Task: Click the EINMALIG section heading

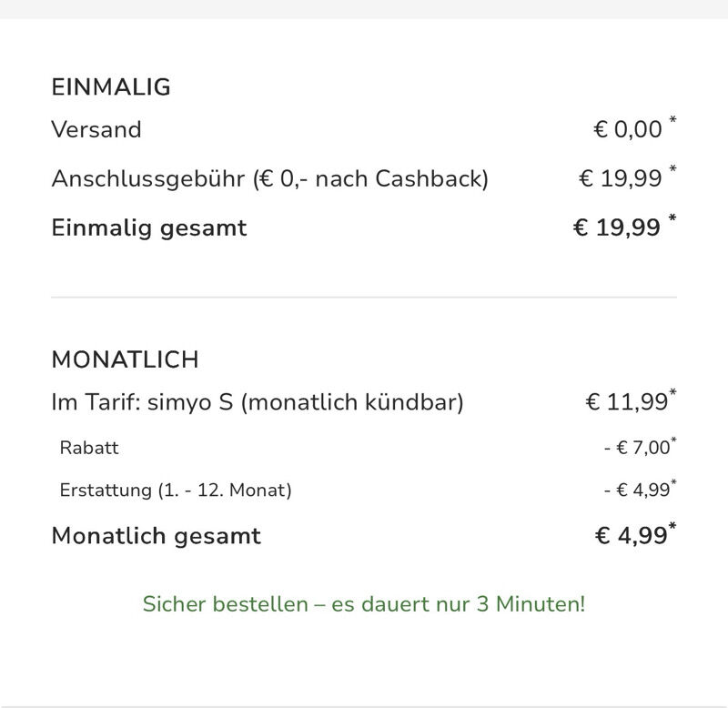Action: (x=111, y=87)
